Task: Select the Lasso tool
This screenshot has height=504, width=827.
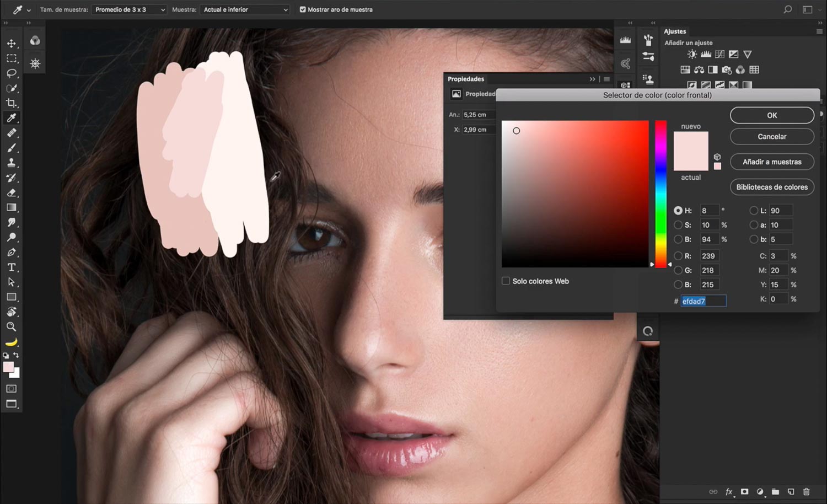Action: click(x=12, y=73)
